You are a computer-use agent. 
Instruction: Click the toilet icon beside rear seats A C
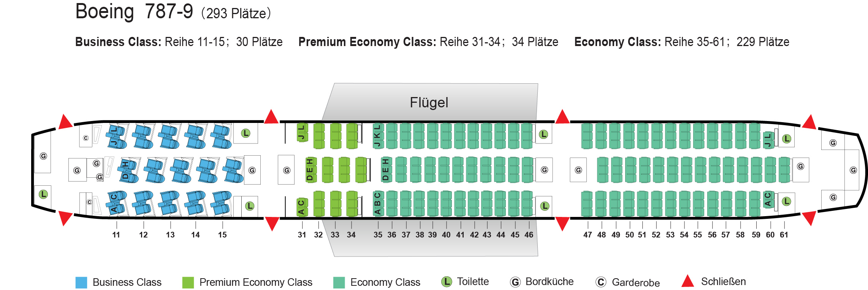[x=786, y=201]
